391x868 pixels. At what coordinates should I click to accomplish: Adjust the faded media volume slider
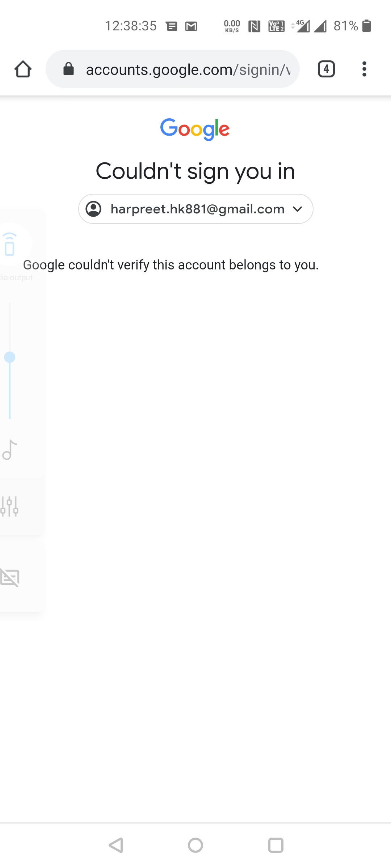click(x=10, y=357)
